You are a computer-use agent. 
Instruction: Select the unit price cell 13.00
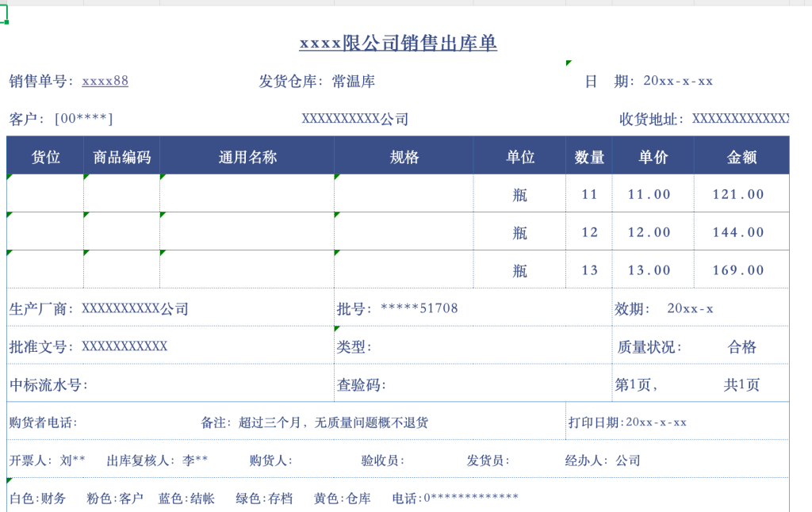pos(649,270)
